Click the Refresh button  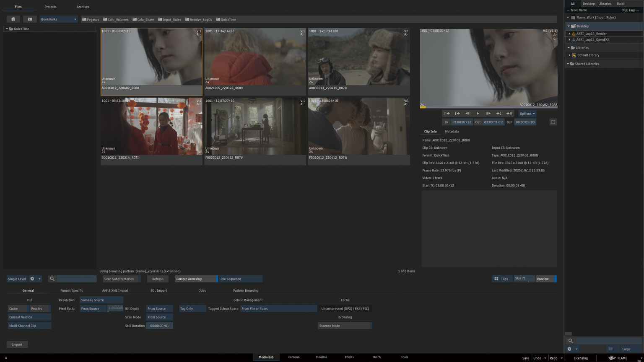[x=158, y=279]
